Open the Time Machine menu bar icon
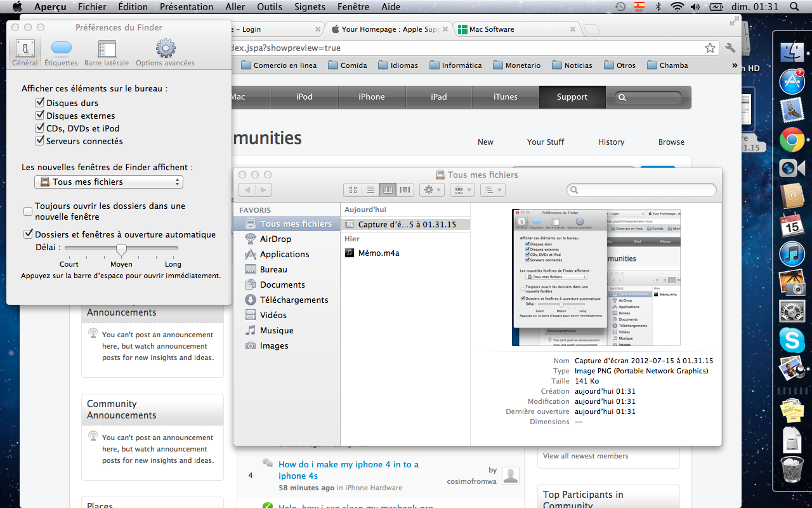 pyautogui.click(x=620, y=7)
